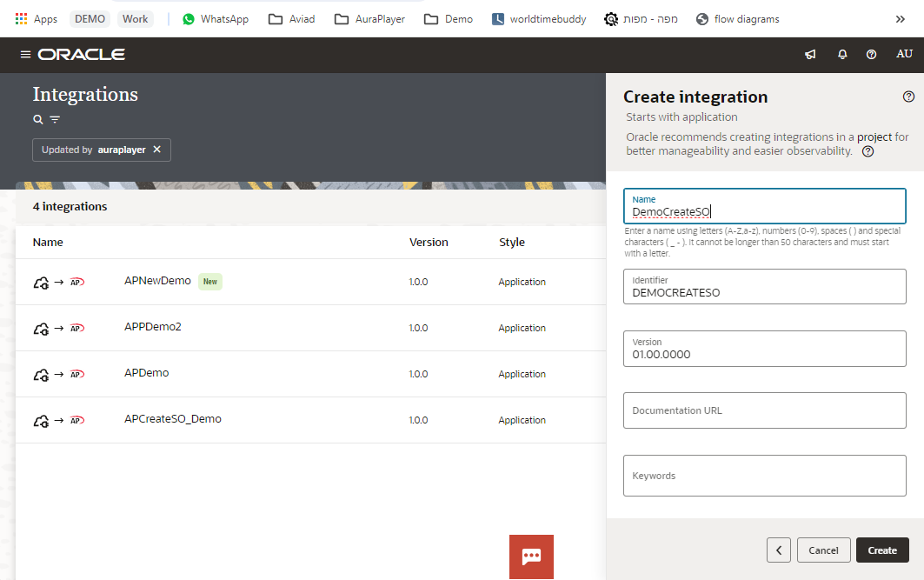Screen dimensions: 924x580
Task: Open the Demo bookmarks folder
Action: (449, 19)
